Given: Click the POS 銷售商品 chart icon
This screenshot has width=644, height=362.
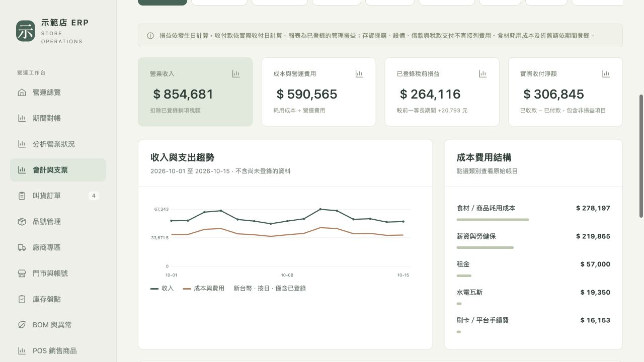Looking at the screenshot, I should 22,351.
